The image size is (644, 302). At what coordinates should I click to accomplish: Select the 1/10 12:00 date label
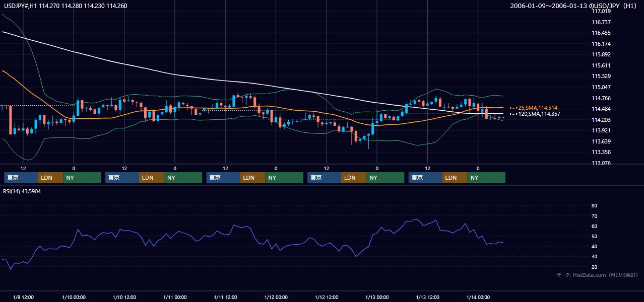[124, 297]
